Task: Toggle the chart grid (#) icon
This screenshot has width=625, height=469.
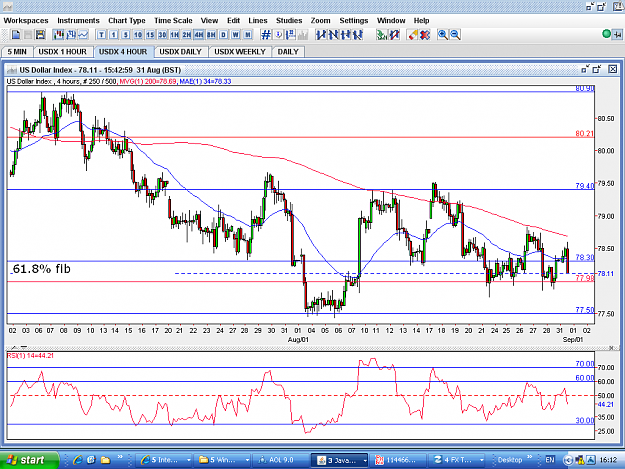Action: click(266, 35)
